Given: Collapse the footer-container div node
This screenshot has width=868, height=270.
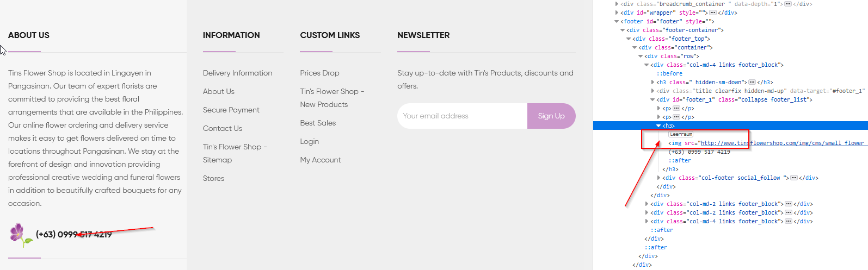Looking at the screenshot, I should tap(623, 30).
